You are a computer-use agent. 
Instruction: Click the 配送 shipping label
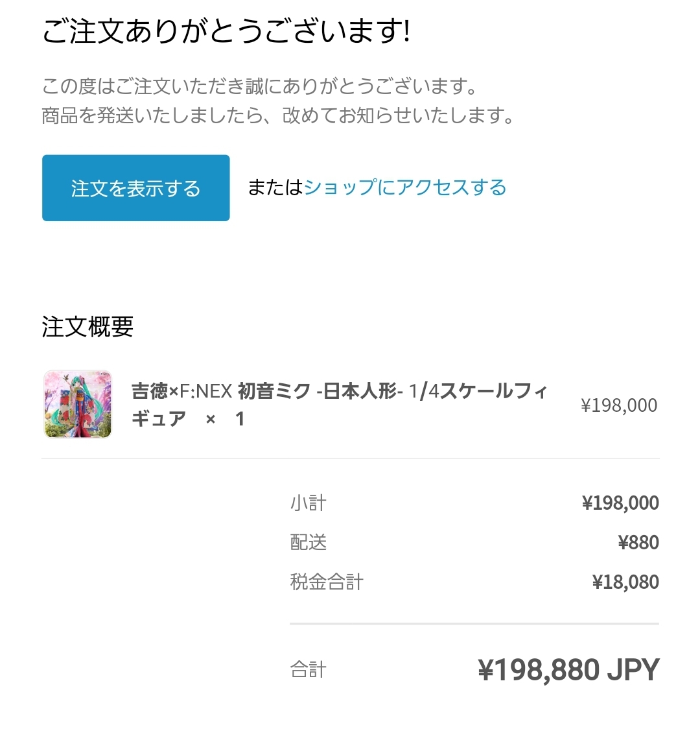click(308, 542)
